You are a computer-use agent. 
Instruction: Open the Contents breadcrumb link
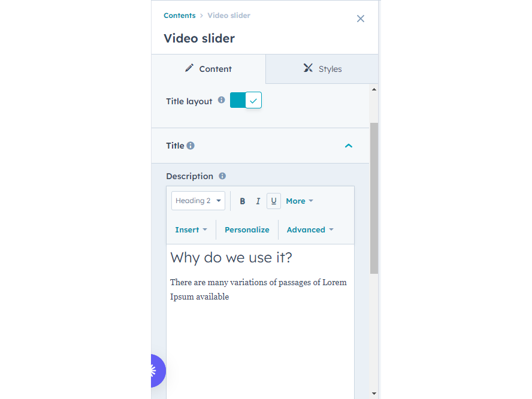coord(179,15)
